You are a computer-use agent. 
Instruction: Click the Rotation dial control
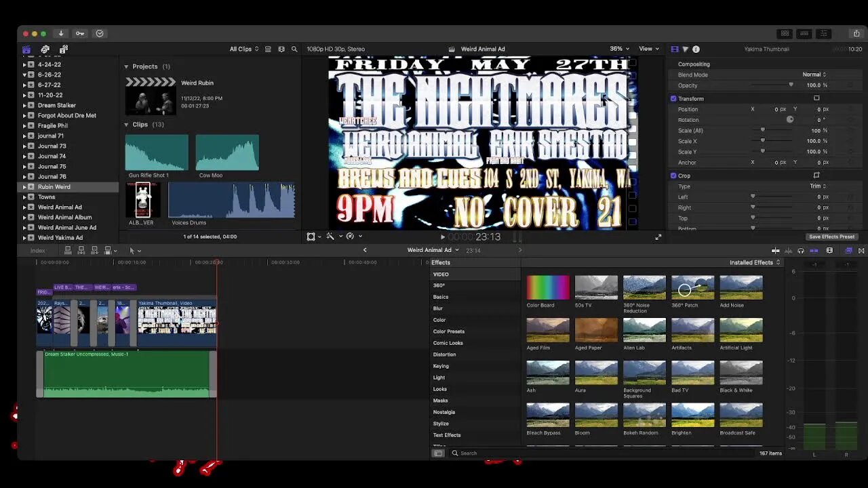(790, 119)
